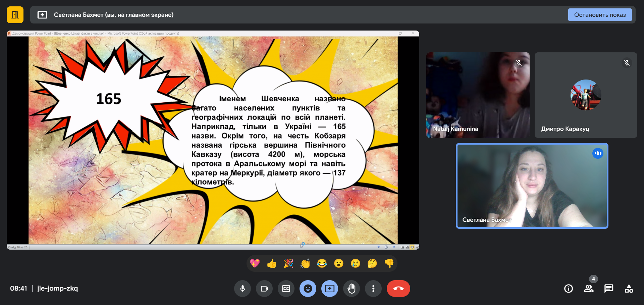Image resolution: width=644 pixels, height=305 pixels.
Task: Toggle closed captions
Action: (x=286, y=289)
